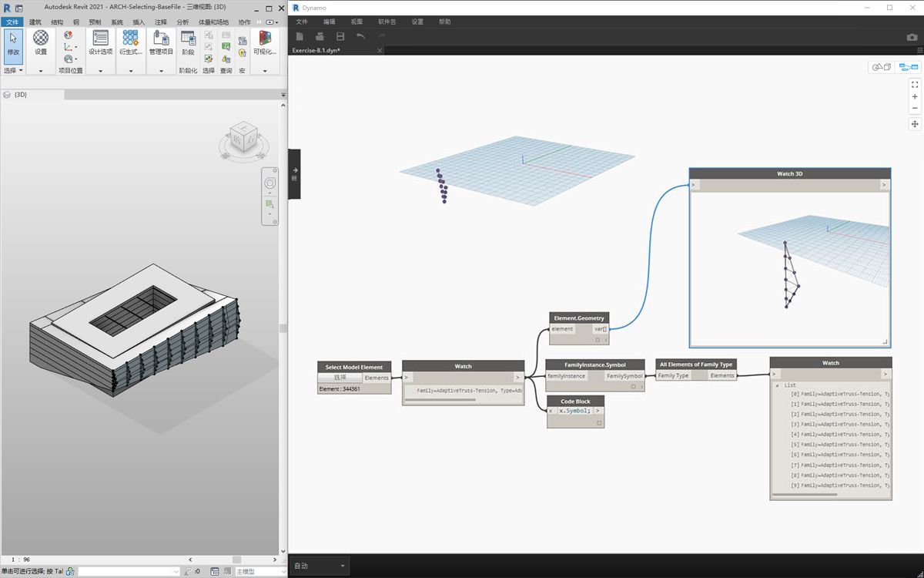
Task: Click the 管理项目 manage project icon
Action: (x=161, y=43)
